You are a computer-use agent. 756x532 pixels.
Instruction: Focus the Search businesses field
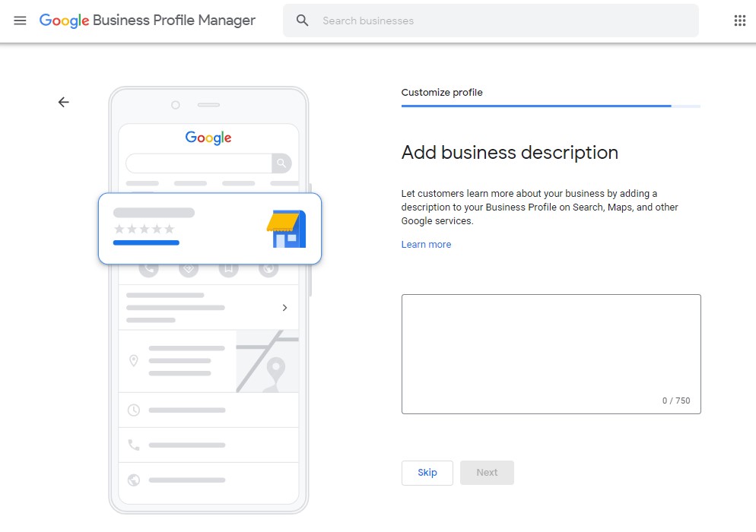pos(491,21)
